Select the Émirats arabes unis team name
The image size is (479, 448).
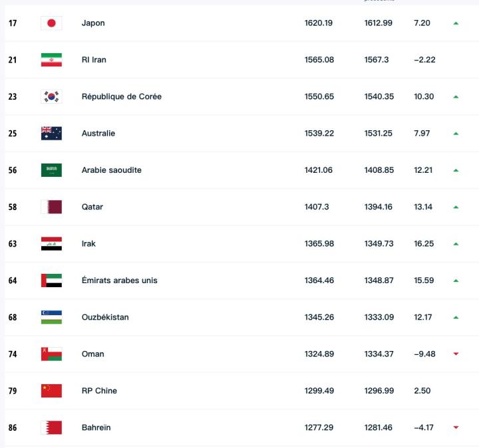click(x=119, y=280)
